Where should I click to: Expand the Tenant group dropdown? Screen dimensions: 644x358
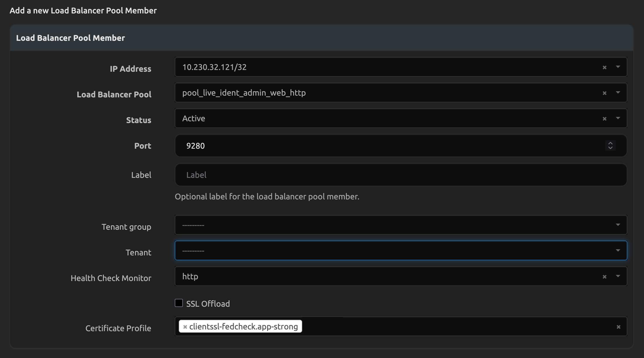[618, 225]
